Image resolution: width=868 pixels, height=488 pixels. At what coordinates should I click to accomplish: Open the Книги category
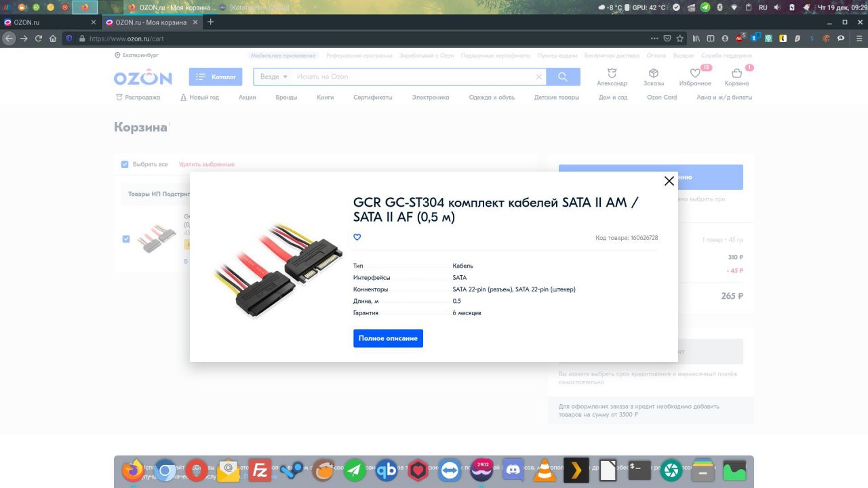[325, 98]
